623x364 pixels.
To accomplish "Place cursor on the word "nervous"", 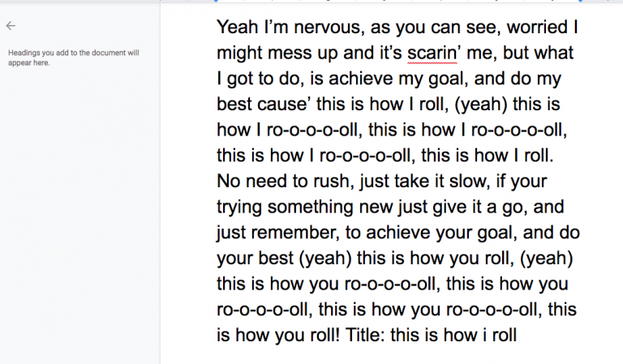I will (327, 28).
